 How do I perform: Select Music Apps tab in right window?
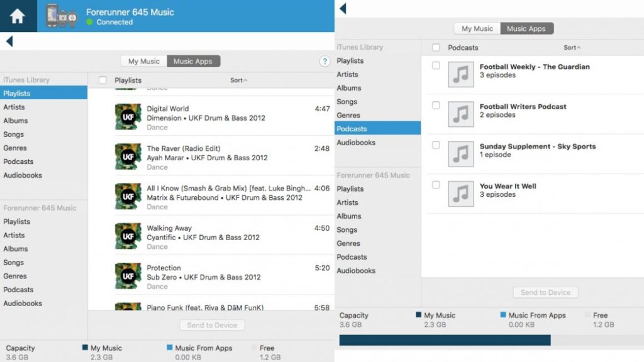coord(526,28)
